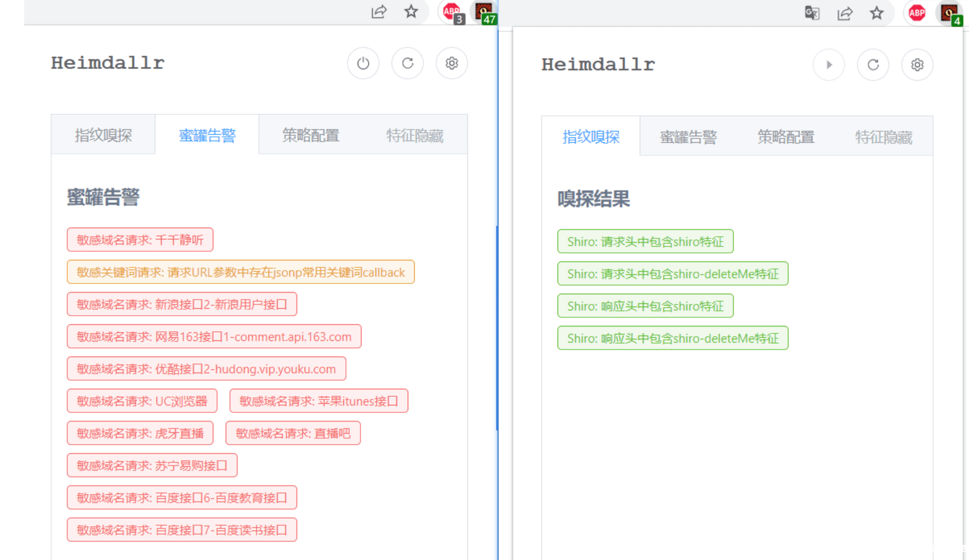The height and width of the screenshot is (560, 976).
Task: Open Adblock Plus extension showing badge 3
Action: coord(452,12)
